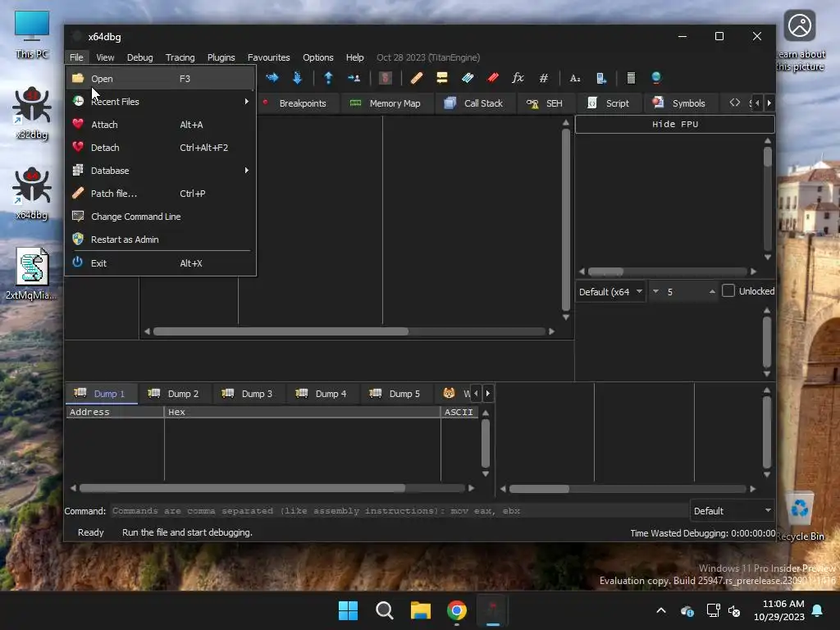Open the Debug menu

(139, 57)
